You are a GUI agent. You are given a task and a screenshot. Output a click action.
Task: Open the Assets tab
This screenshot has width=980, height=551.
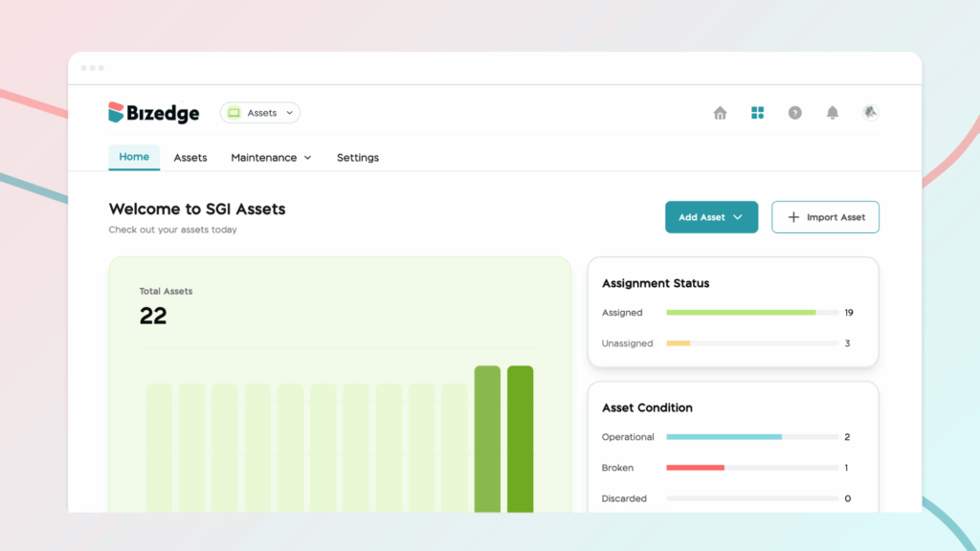pos(190,158)
